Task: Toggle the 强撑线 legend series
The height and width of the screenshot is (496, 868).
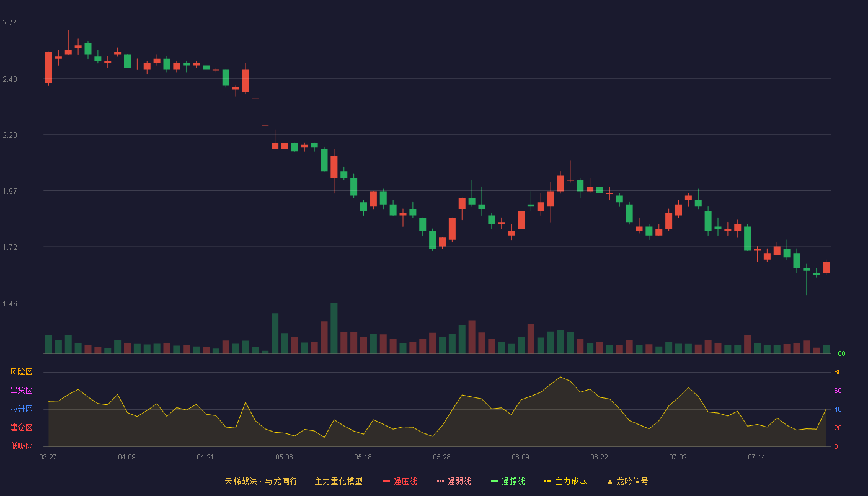Action: click(508, 481)
